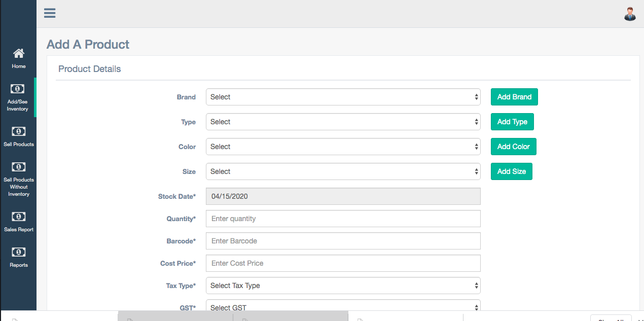
Task: Open Sell Products Without Inventory icon
Action: click(x=18, y=167)
